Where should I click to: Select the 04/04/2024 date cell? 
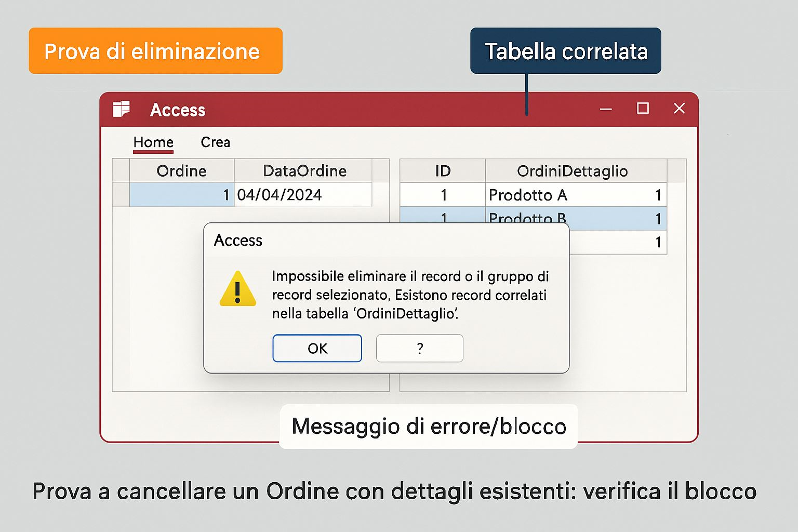click(303, 195)
